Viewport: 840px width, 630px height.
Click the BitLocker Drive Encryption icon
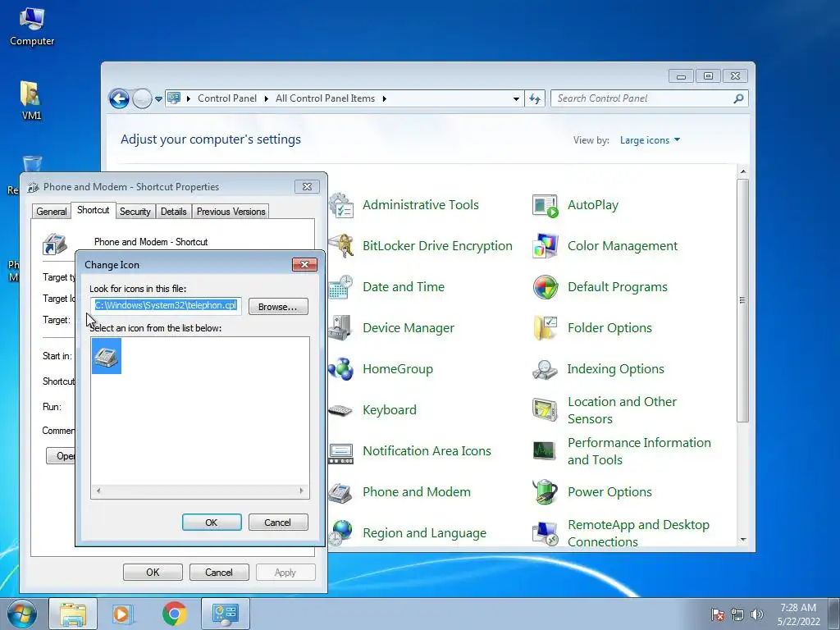click(342, 246)
